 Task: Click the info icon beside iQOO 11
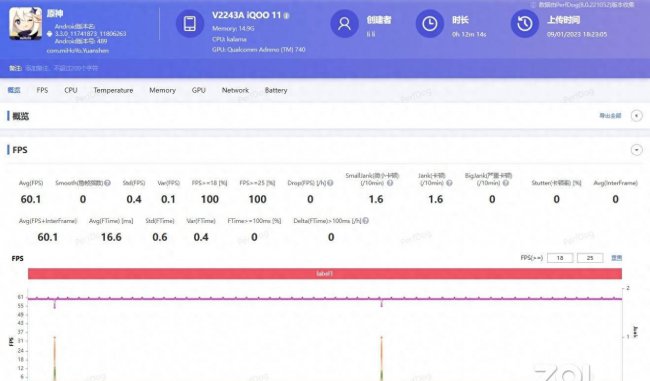tap(286, 16)
